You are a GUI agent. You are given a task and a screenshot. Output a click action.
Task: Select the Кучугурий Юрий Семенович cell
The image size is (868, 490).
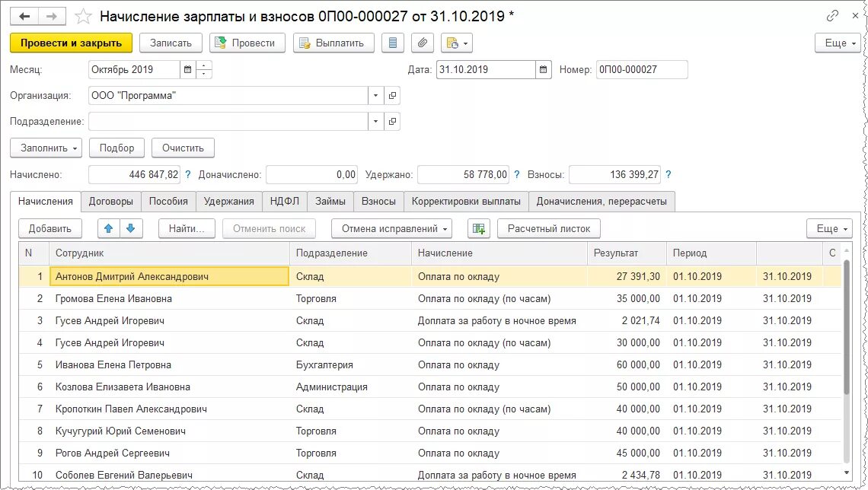pyautogui.click(x=169, y=431)
